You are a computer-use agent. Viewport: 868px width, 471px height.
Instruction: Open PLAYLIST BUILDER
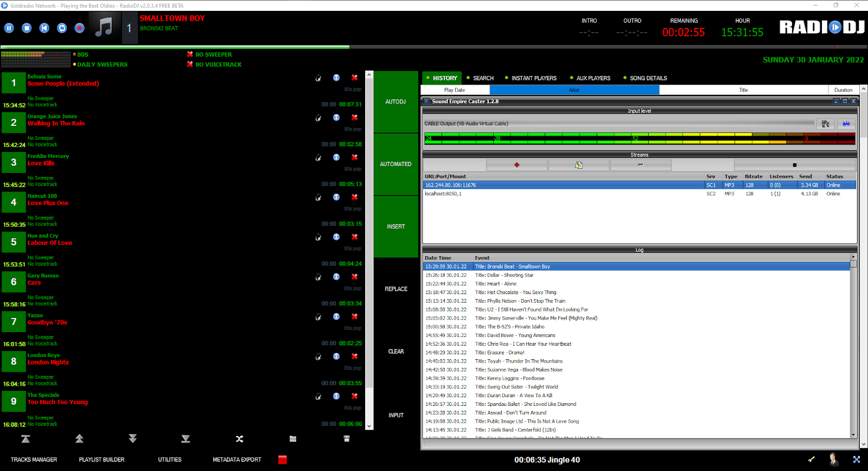coord(101,460)
